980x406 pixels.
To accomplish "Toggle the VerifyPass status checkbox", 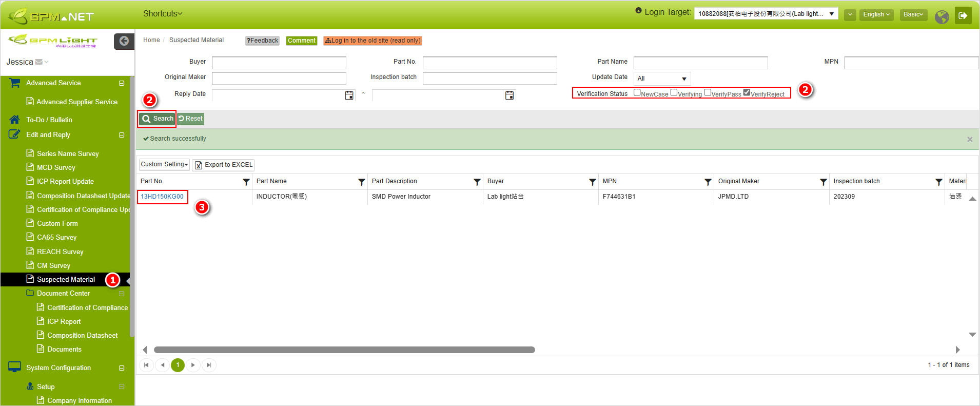I will [x=708, y=92].
